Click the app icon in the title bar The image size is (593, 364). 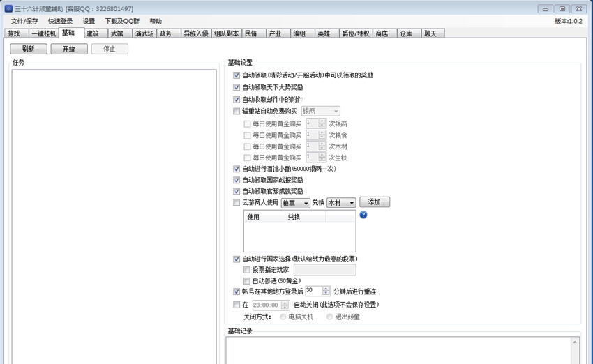coord(8,8)
